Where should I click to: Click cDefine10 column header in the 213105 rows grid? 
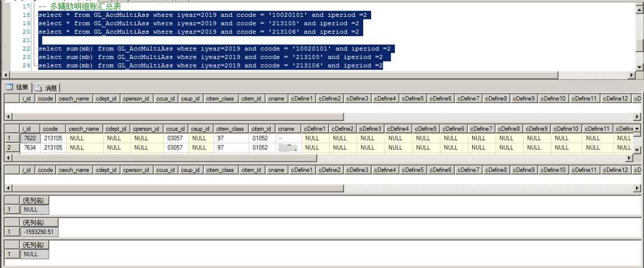(567, 129)
